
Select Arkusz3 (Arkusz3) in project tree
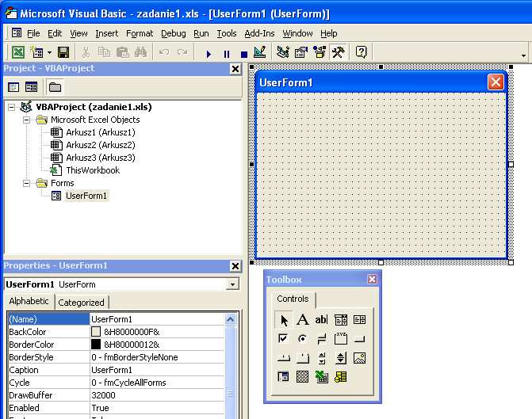(101, 158)
